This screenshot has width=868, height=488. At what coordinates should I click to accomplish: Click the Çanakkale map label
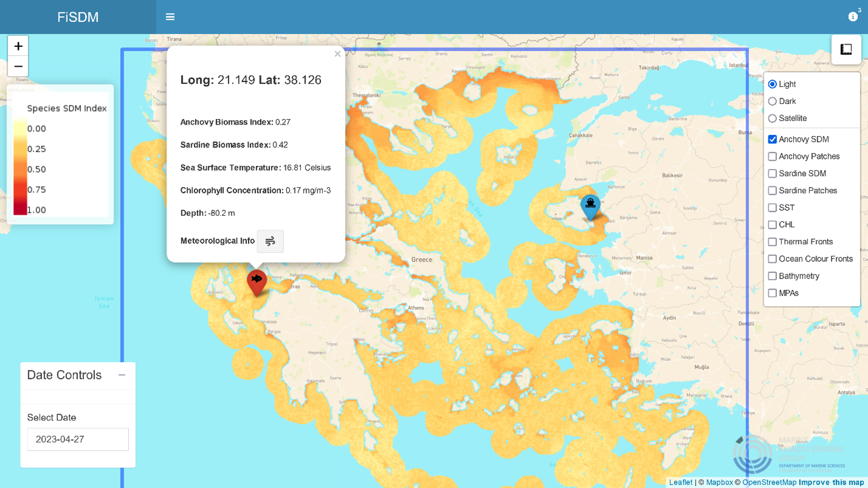581,135
